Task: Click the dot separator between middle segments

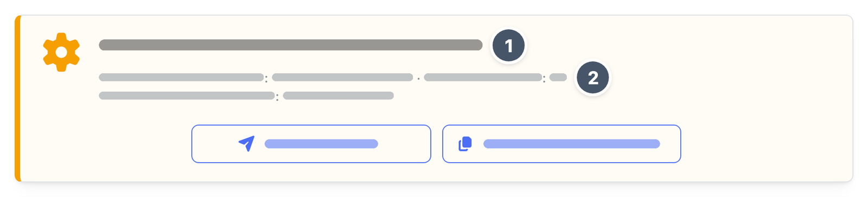Action: (418, 79)
